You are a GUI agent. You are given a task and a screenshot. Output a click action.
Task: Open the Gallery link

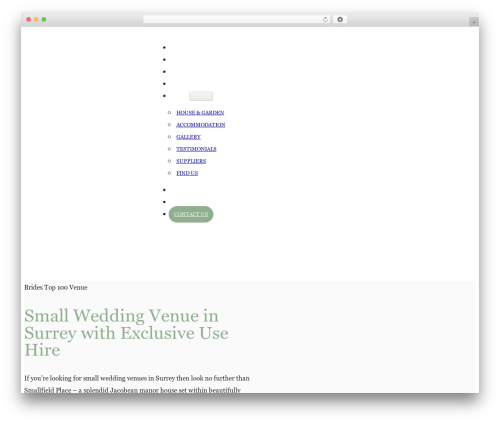click(188, 137)
